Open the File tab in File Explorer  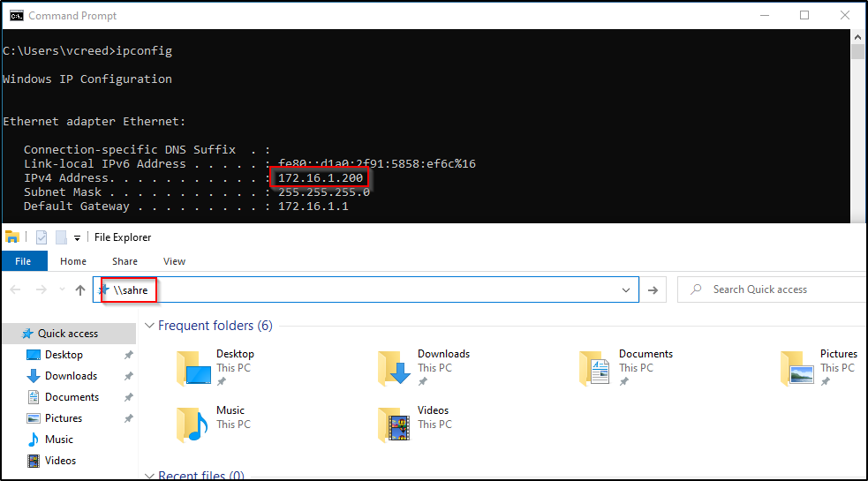click(23, 261)
